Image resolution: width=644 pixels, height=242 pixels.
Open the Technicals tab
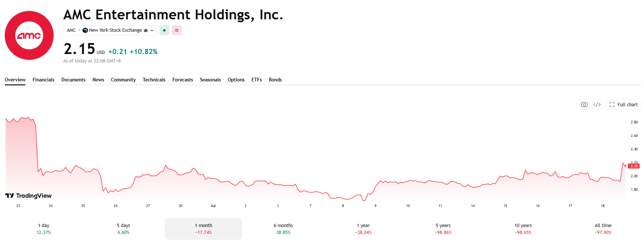pyautogui.click(x=154, y=80)
